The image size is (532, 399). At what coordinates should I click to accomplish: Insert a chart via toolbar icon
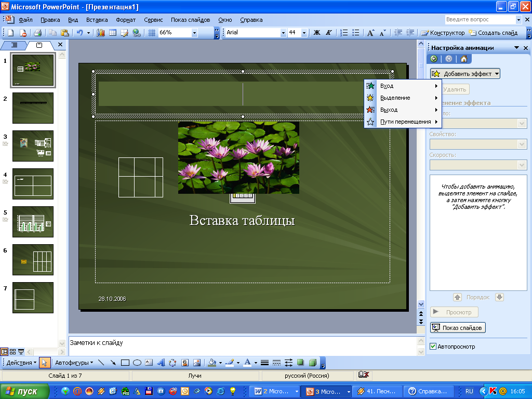pos(100,33)
